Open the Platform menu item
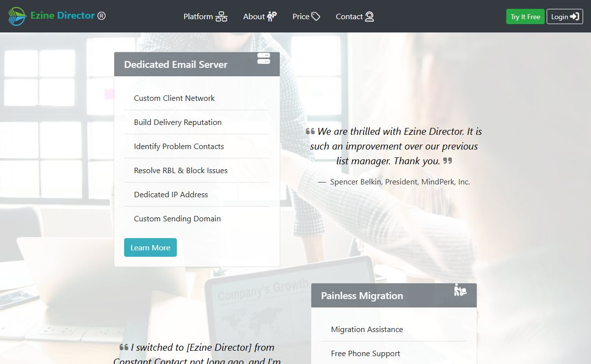The width and height of the screenshot is (591, 364). pos(205,17)
